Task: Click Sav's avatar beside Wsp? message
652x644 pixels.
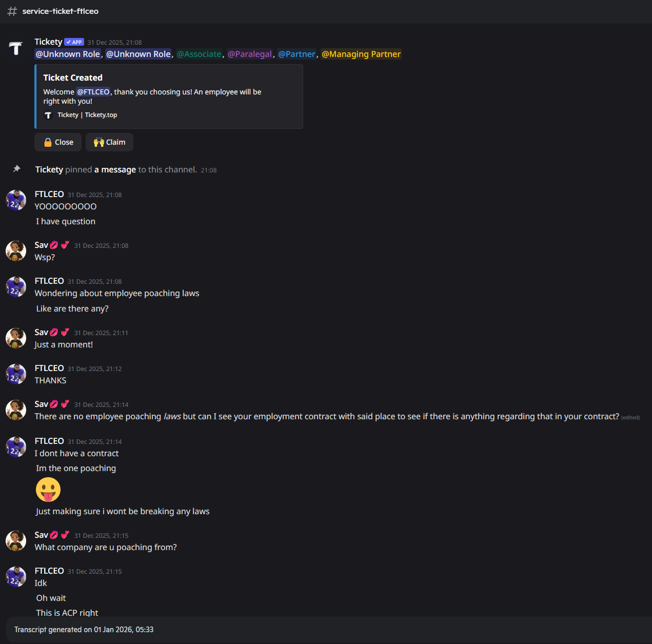Action: (16, 251)
